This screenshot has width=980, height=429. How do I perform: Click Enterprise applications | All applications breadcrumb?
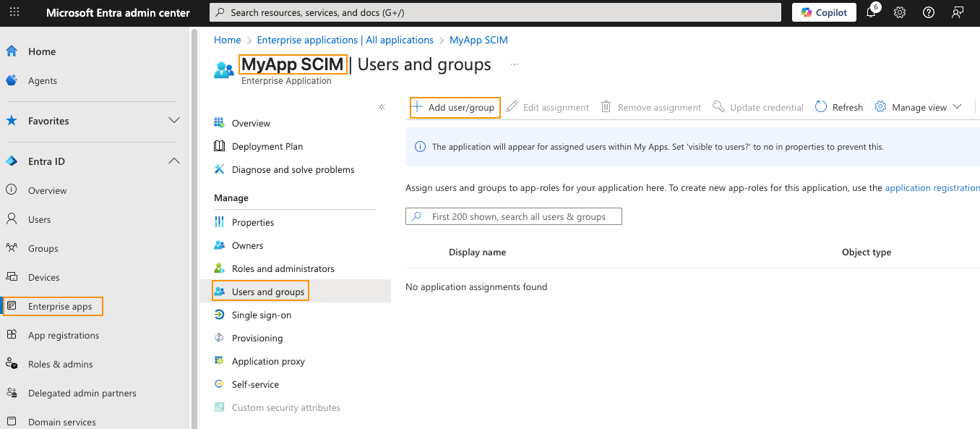coord(345,40)
